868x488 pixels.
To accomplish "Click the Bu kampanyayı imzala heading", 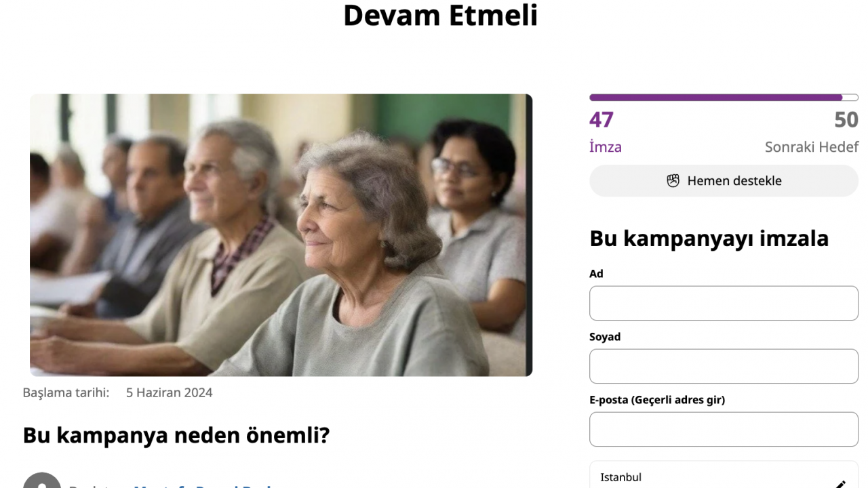I will tap(709, 239).
